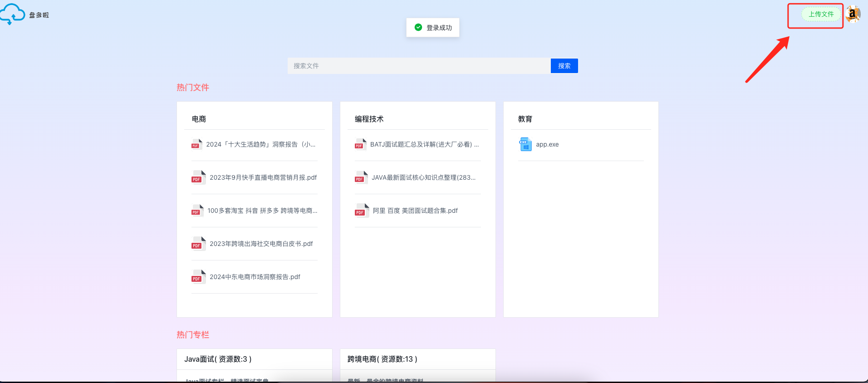Click the 热门专栏 section title

[x=193, y=335]
